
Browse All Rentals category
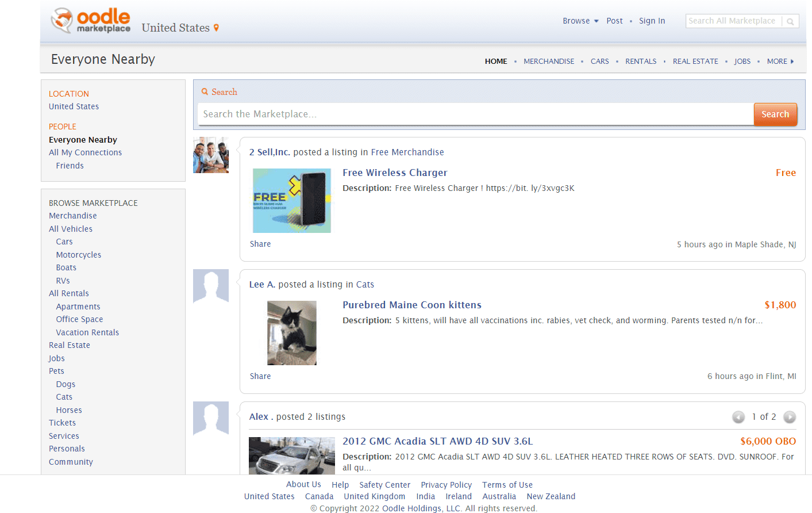coord(68,293)
